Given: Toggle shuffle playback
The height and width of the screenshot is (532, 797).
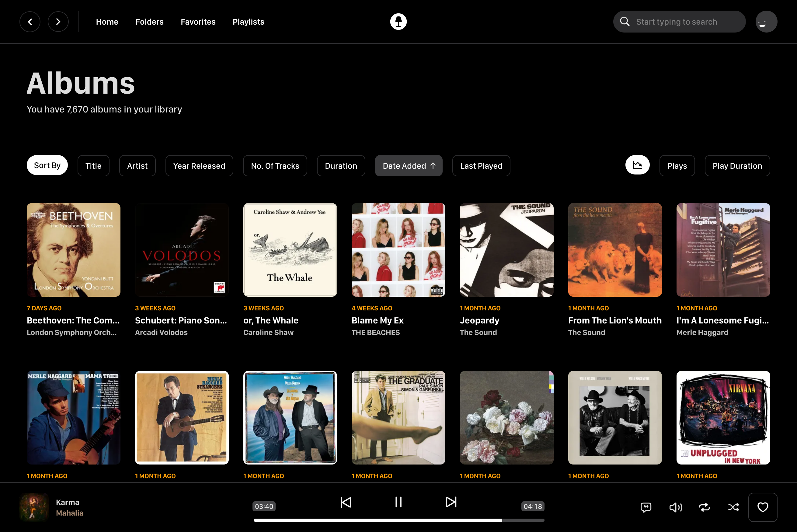Looking at the screenshot, I should (733, 507).
